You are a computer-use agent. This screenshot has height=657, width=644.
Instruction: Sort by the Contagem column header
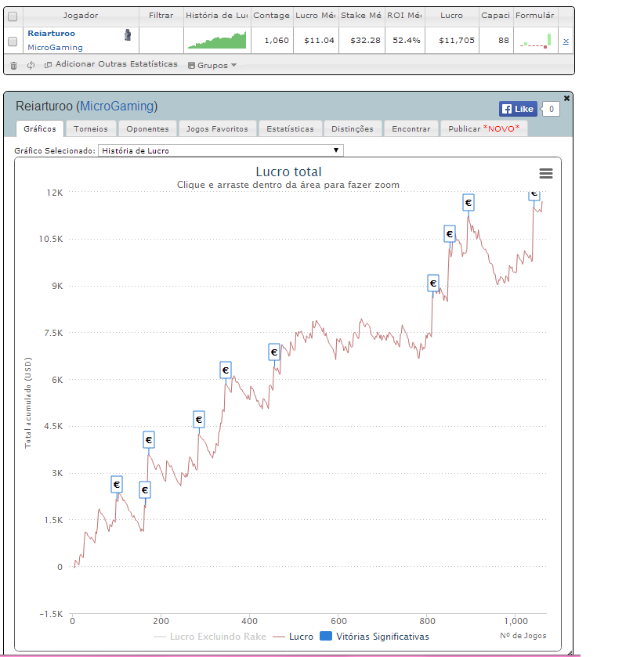click(x=272, y=16)
